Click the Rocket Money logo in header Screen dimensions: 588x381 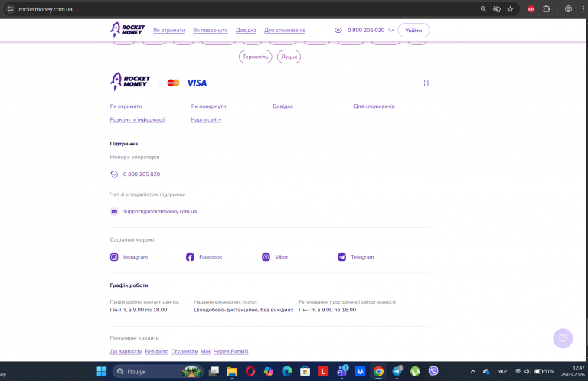click(128, 30)
